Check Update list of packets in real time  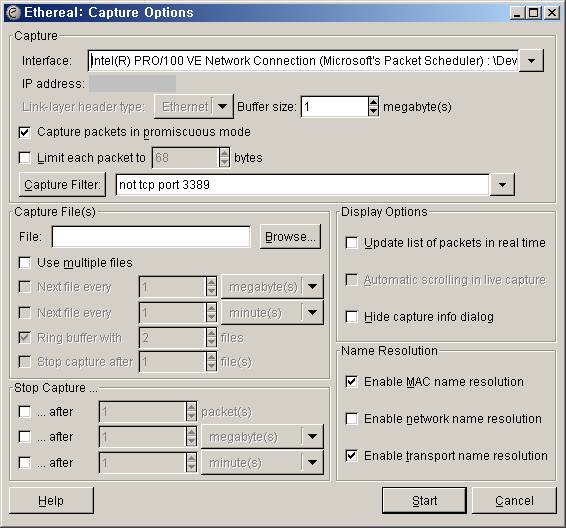352,243
